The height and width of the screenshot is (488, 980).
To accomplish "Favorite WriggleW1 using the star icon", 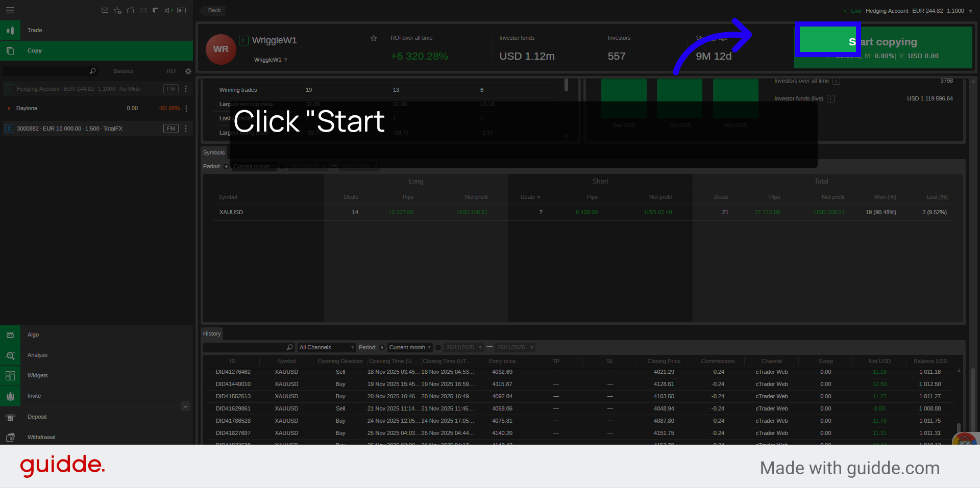I will [373, 38].
